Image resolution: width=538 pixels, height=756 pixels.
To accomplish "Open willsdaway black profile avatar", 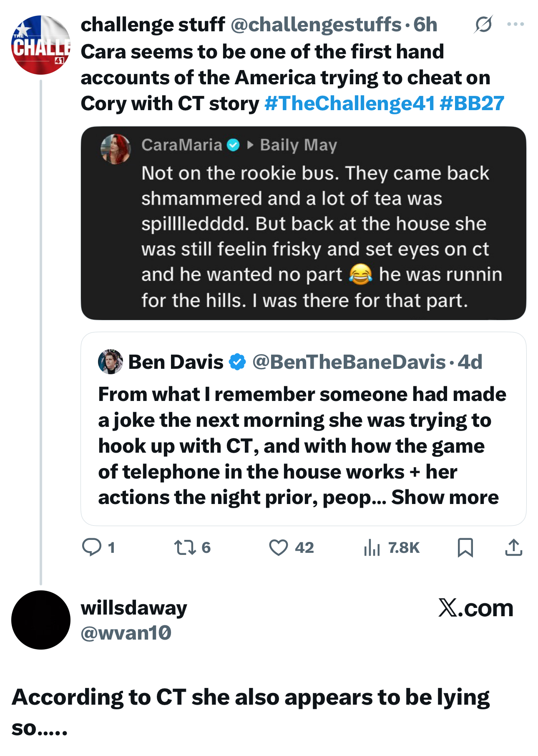I will point(40,620).
